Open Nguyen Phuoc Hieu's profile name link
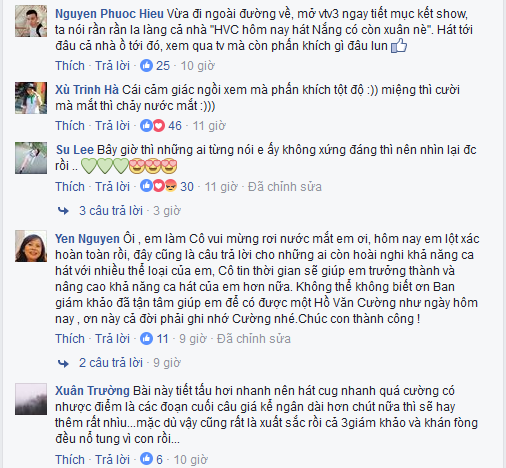Image resolution: width=506 pixels, height=468 pixels. pyautogui.click(x=109, y=14)
